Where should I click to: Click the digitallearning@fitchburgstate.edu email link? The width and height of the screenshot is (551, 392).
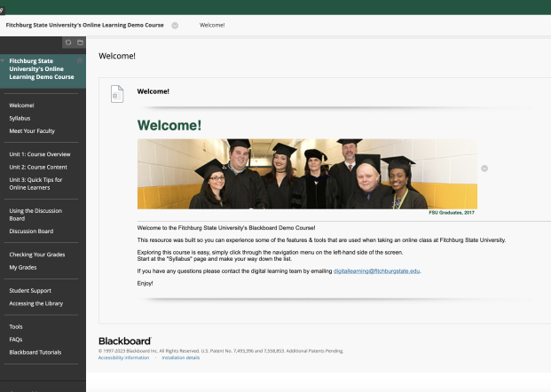[x=376, y=271]
